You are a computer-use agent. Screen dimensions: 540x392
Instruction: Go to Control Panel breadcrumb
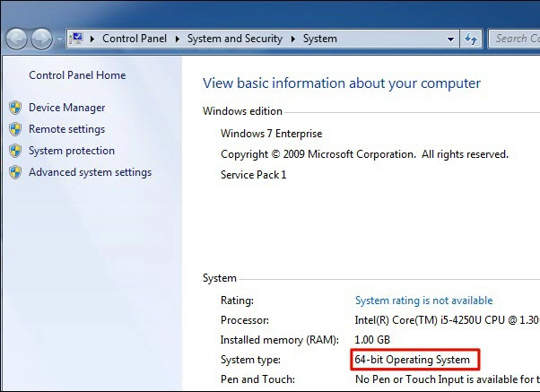[x=135, y=39]
